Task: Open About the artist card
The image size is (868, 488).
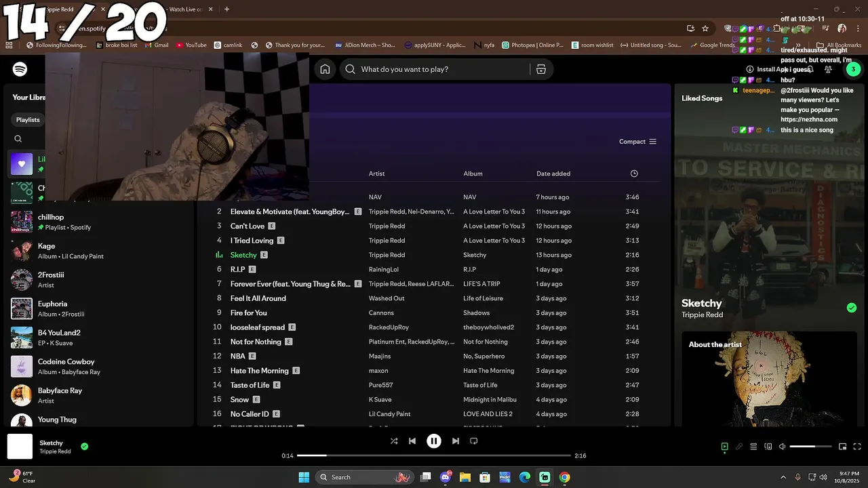Action: [769, 378]
